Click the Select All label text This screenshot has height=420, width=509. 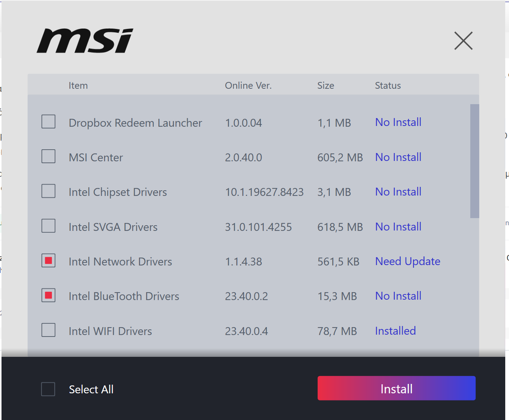point(91,390)
